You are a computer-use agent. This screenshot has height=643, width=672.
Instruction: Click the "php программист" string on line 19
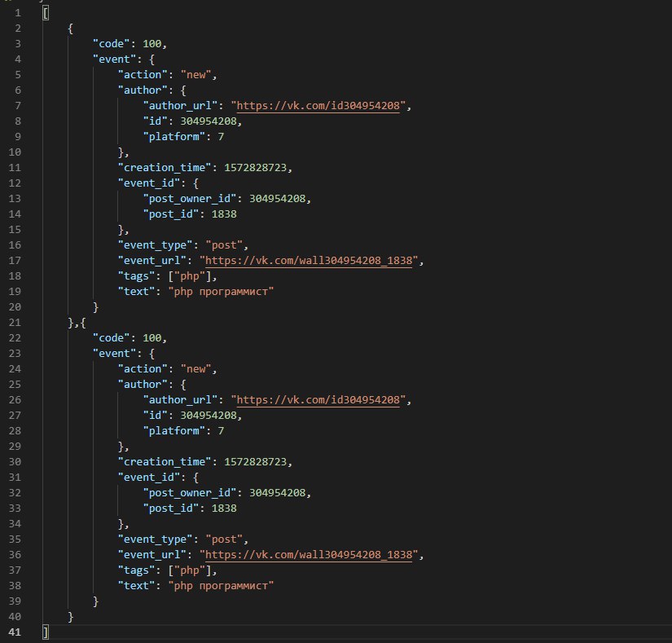tap(221, 292)
